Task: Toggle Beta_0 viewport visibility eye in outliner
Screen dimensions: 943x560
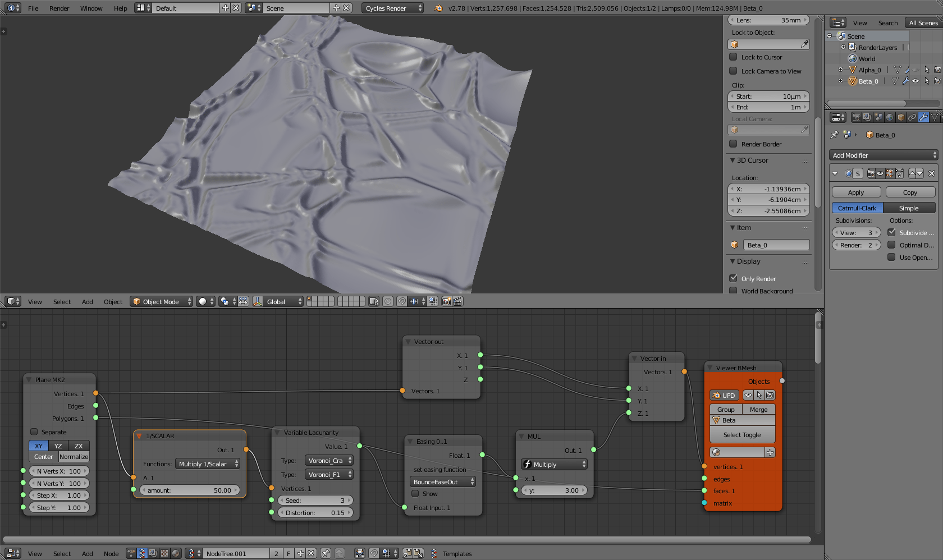Action: (915, 81)
